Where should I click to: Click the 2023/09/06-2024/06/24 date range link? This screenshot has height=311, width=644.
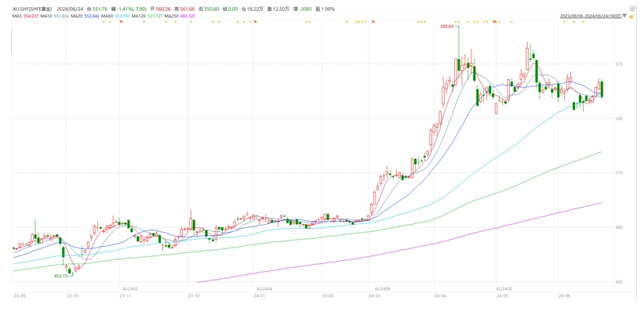[591, 16]
